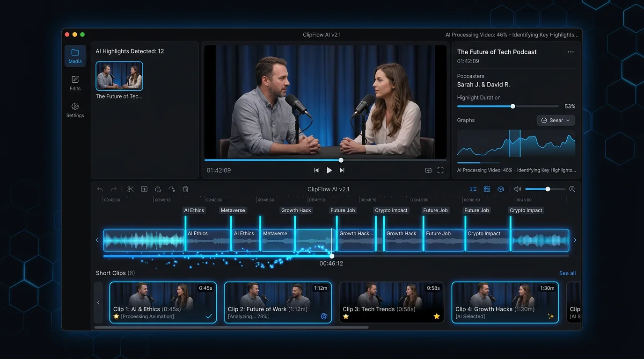Select the Metaverse waveform segment

(278, 240)
